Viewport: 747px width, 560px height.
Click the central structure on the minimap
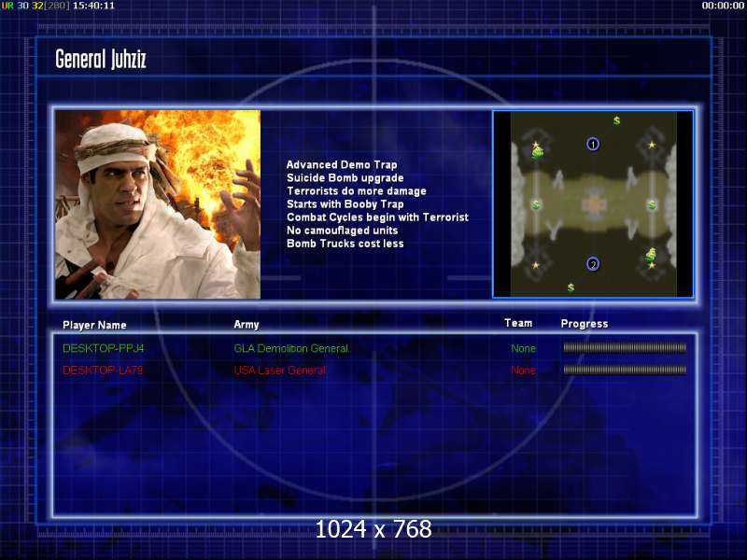pyautogui.click(x=594, y=204)
